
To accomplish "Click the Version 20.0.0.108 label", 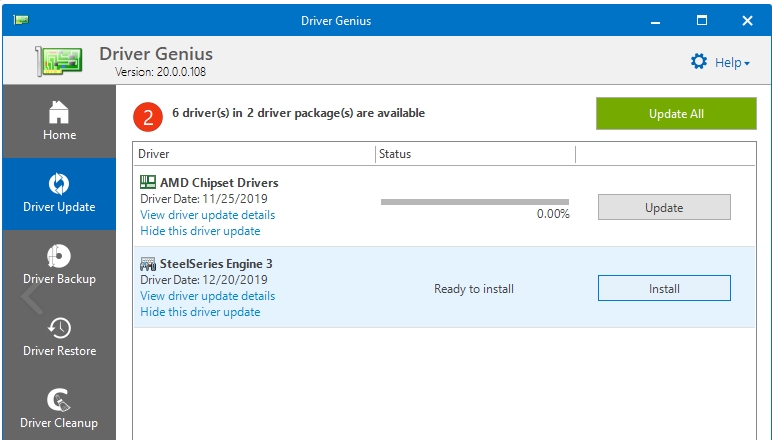I will coord(161,72).
